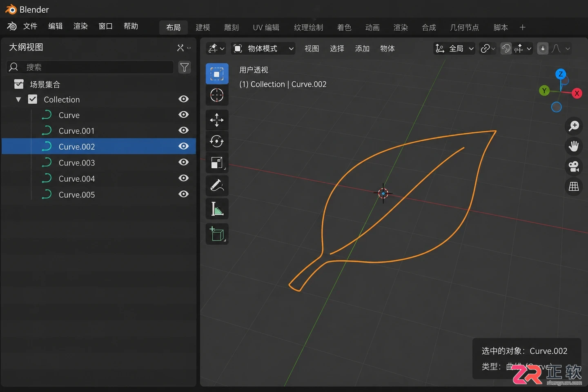Image resolution: width=588 pixels, height=392 pixels.
Task: Click the Curve.005 curve icon
Action: (47, 194)
